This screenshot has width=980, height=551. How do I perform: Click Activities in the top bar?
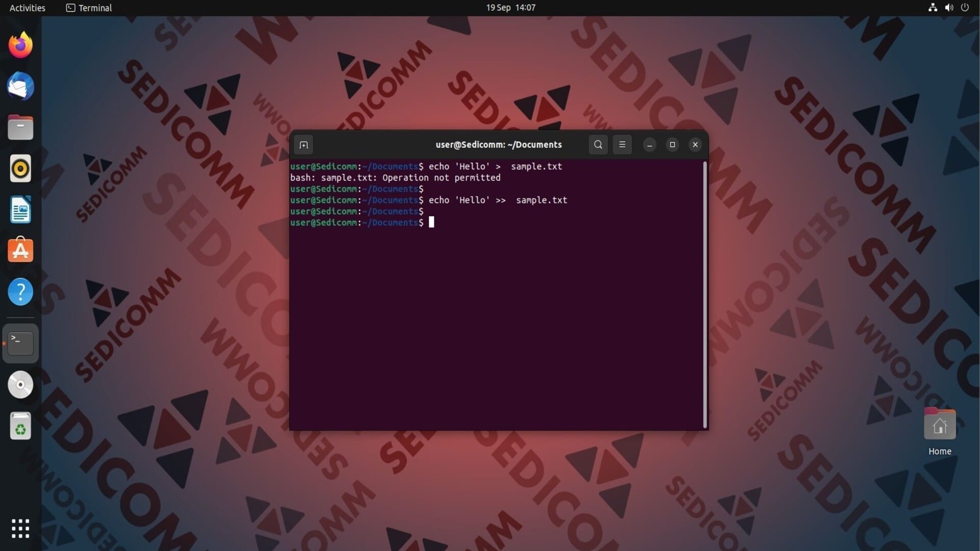[x=28, y=8]
